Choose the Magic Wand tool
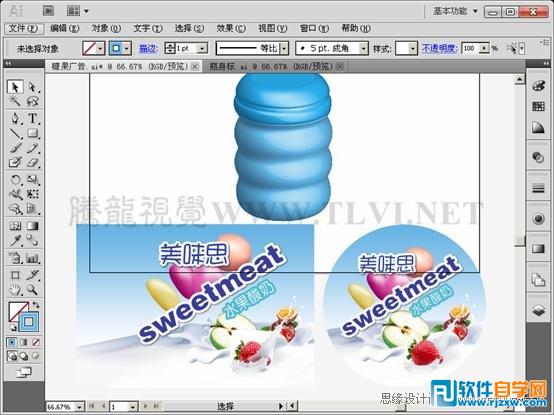This screenshot has height=415, width=554. click(15, 102)
